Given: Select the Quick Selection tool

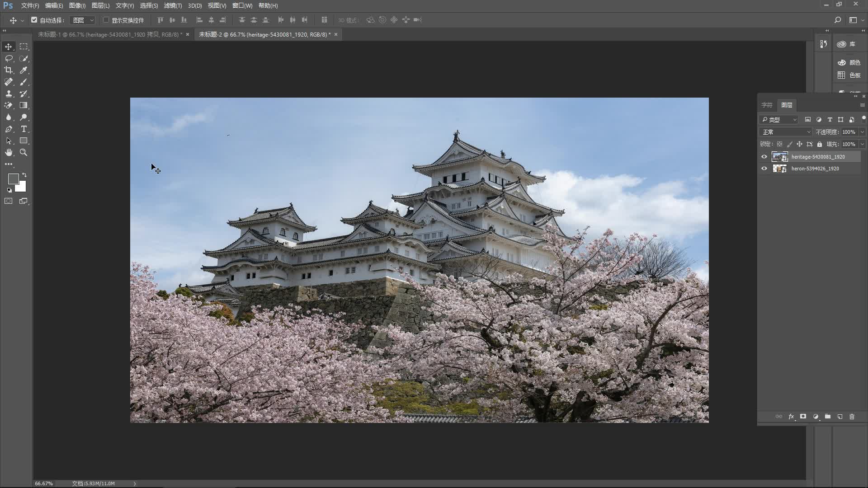Looking at the screenshot, I should (x=24, y=58).
